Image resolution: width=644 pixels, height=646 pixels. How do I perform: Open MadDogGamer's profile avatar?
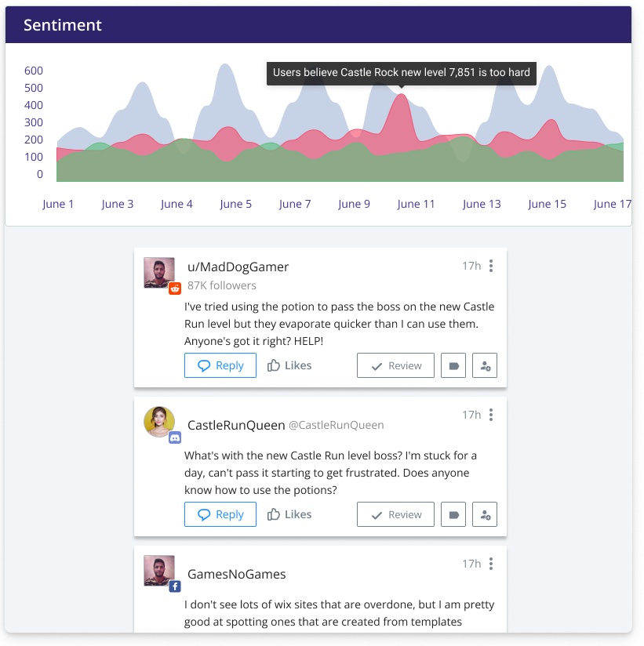[x=158, y=272]
